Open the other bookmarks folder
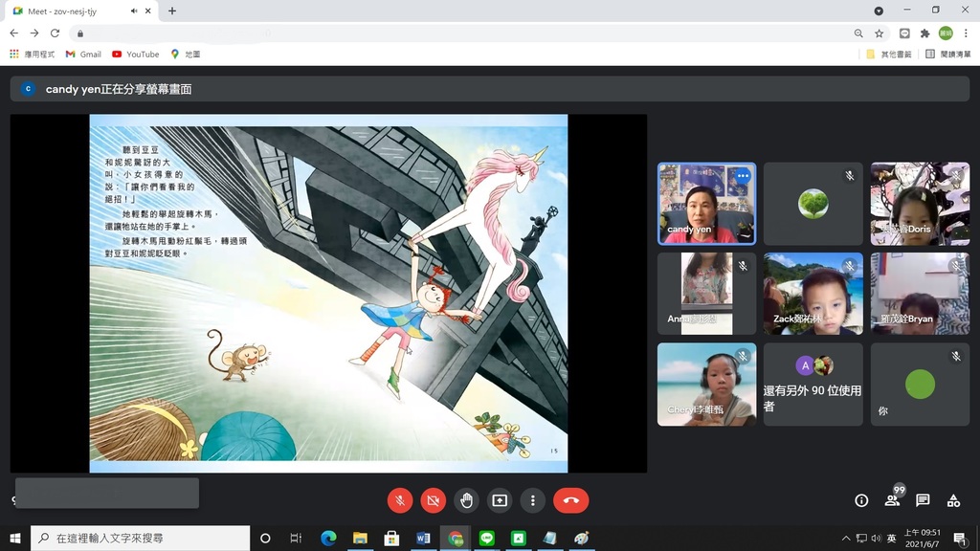The width and height of the screenshot is (980, 551). point(889,55)
